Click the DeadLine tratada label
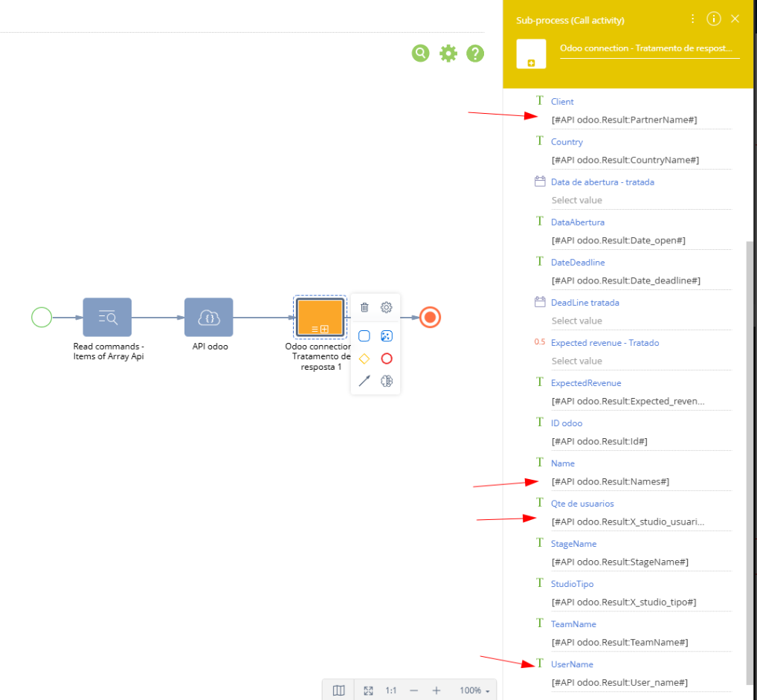The image size is (757, 700). (584, 303)
